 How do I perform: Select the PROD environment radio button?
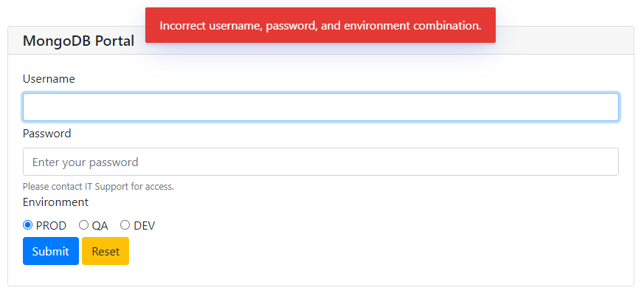[27, 225]
